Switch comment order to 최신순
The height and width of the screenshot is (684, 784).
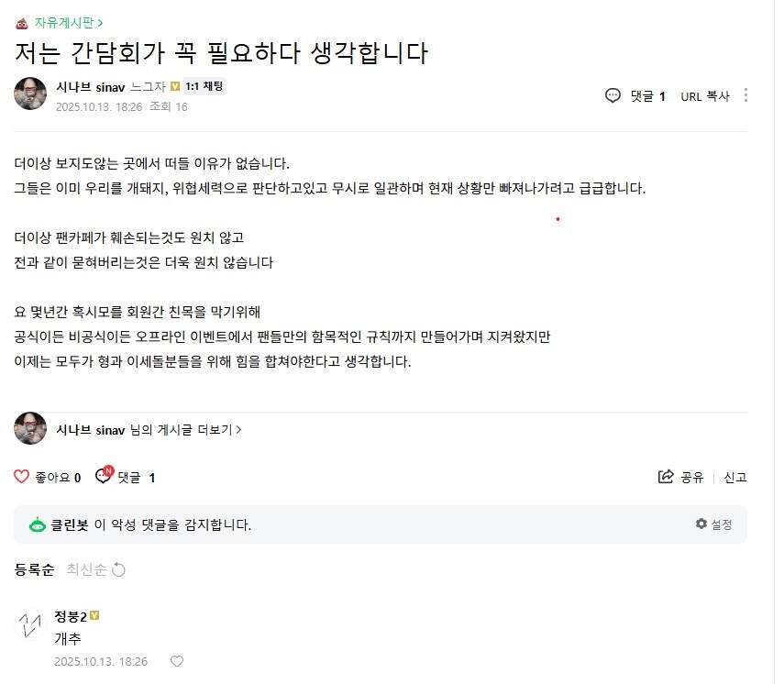pos(86,569)
